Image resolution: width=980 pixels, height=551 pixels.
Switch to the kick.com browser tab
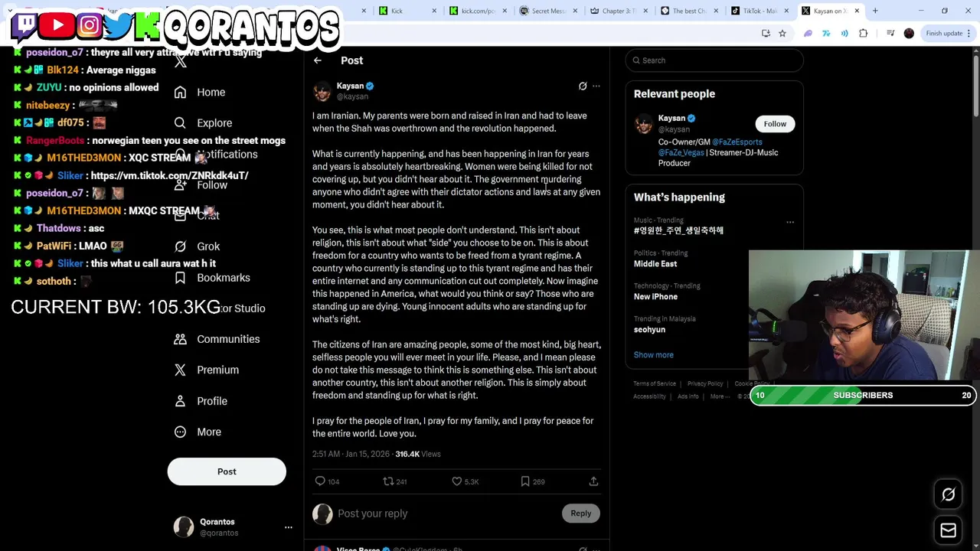[476, 11]
